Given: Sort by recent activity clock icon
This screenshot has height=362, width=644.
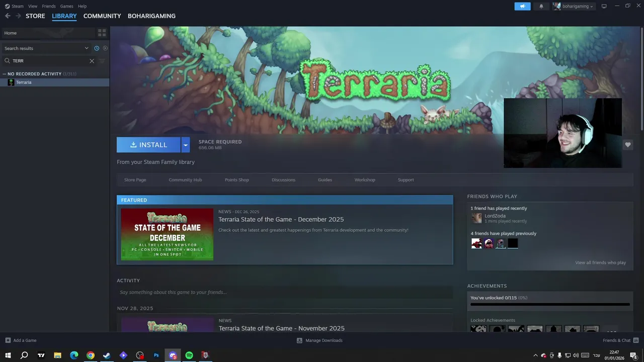Looking at the screenshot, I should (x=97, y=48).
